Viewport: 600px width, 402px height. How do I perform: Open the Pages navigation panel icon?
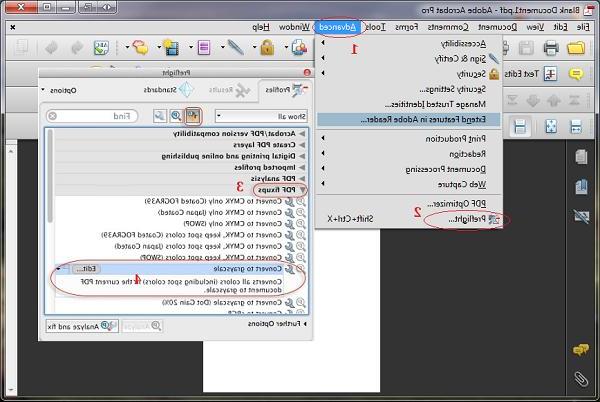pyautogui.click(x=581, y=156)
